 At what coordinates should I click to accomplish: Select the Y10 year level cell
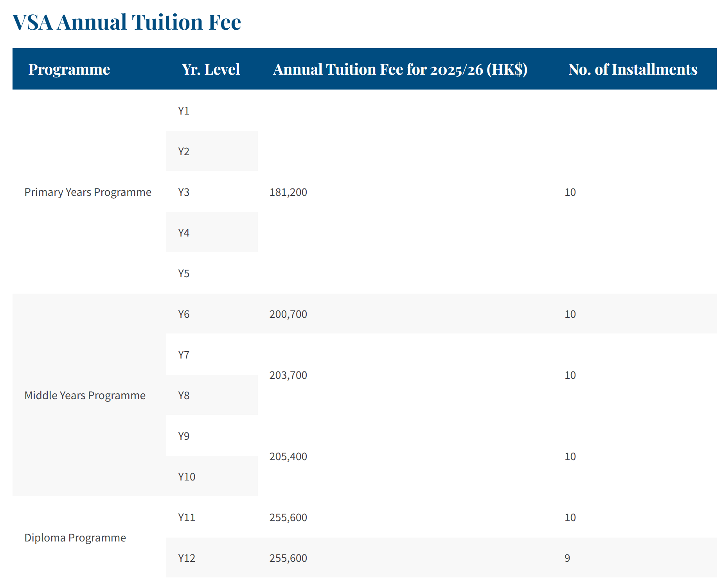(x=187, y=477)
